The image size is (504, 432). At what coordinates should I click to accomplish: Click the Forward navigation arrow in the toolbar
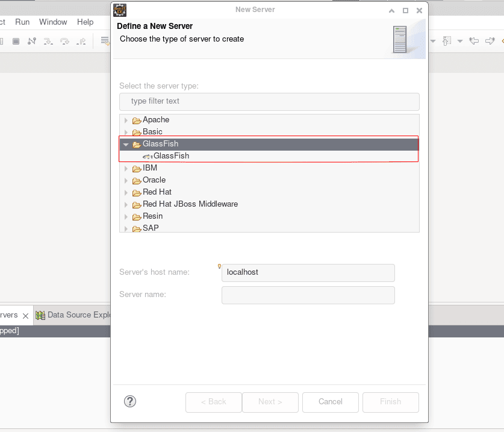(x=491, y=41)
